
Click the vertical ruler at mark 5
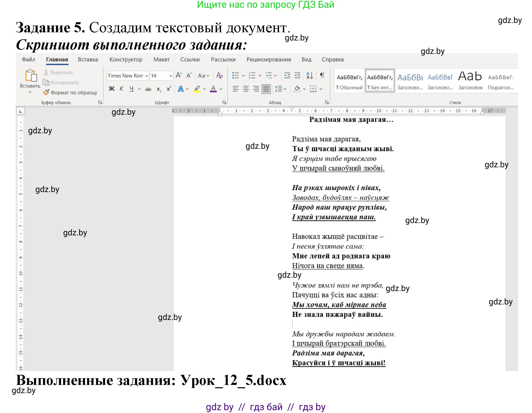[21, 194]
